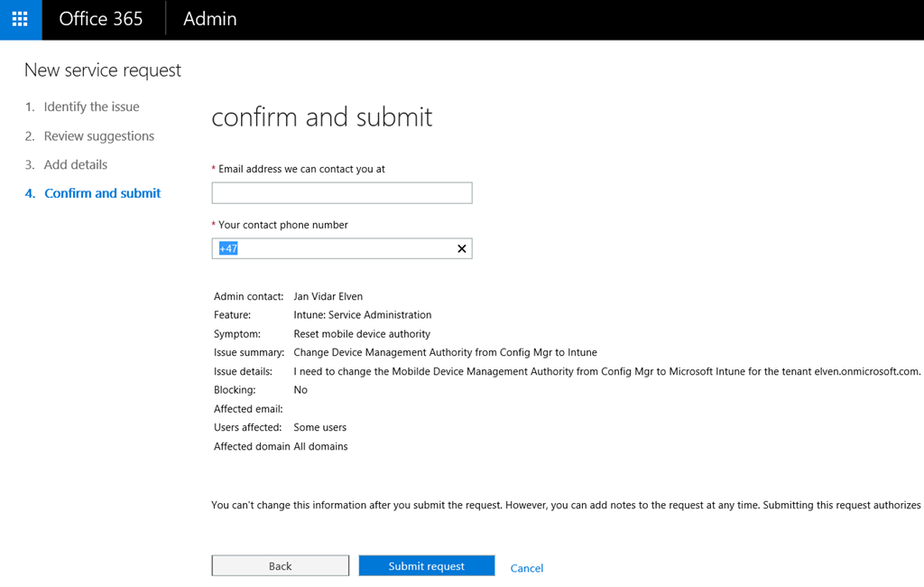Focus the contact email address field
Screen dimensions: 924x587
[x=342, y=193]
